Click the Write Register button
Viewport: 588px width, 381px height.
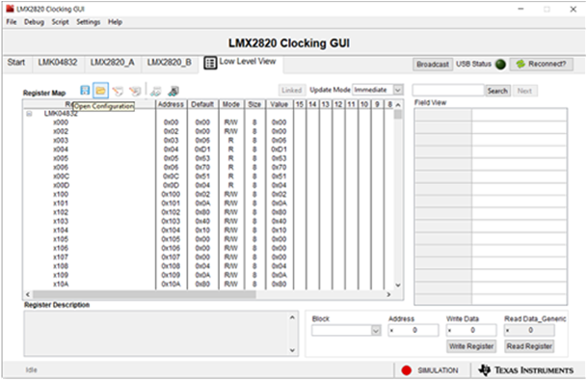(471, 346)
